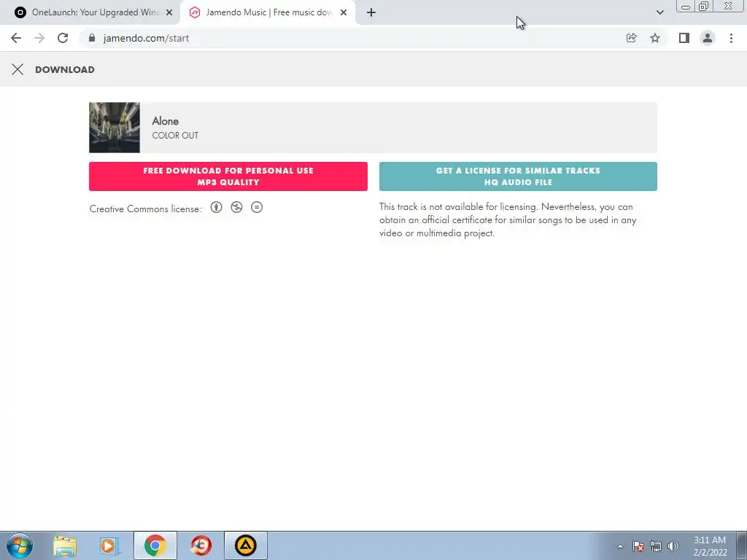The height and width of the screenshot is (560, 747).
Task: Open File Explorer from the taskbar
Action: coord(65,545)
